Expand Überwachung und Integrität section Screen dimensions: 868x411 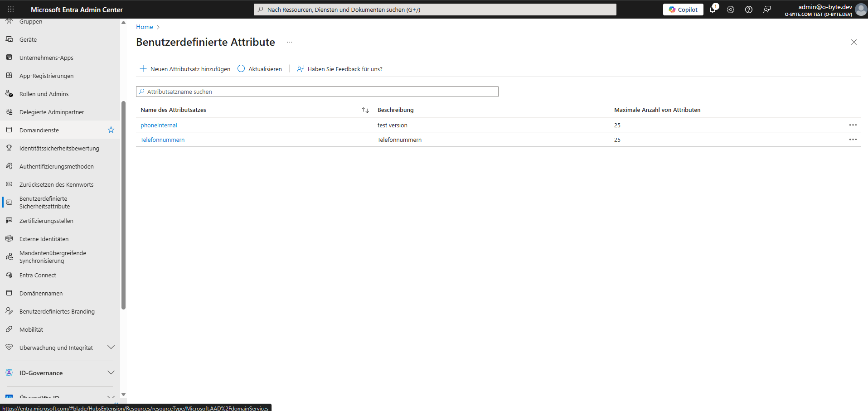tap(111, 348)
